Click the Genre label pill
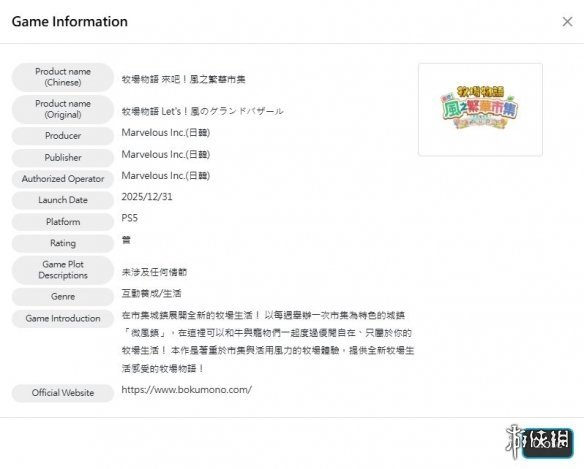This screenshot has height=469, width=584. coord(63,297)
